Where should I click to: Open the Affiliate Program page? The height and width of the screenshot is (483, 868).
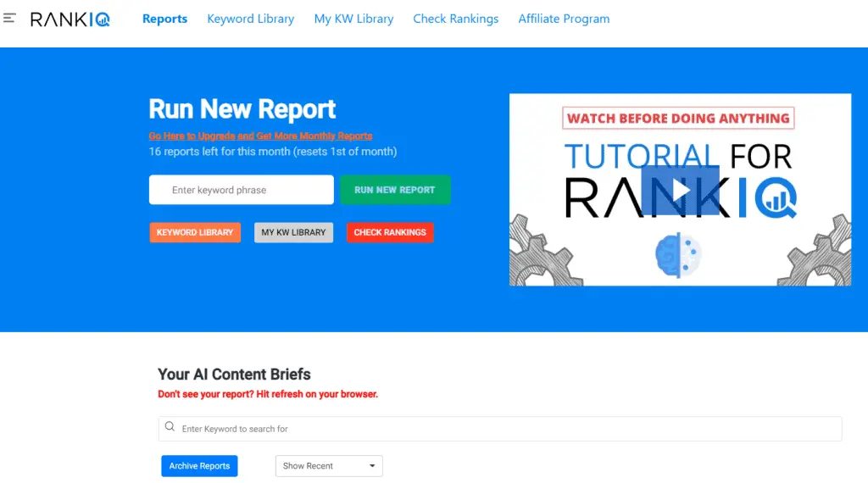click(x=564, y=19)
